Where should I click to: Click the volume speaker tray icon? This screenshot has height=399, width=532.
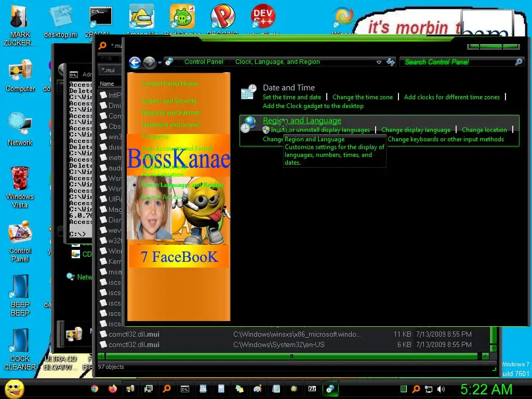coord(441,389)
